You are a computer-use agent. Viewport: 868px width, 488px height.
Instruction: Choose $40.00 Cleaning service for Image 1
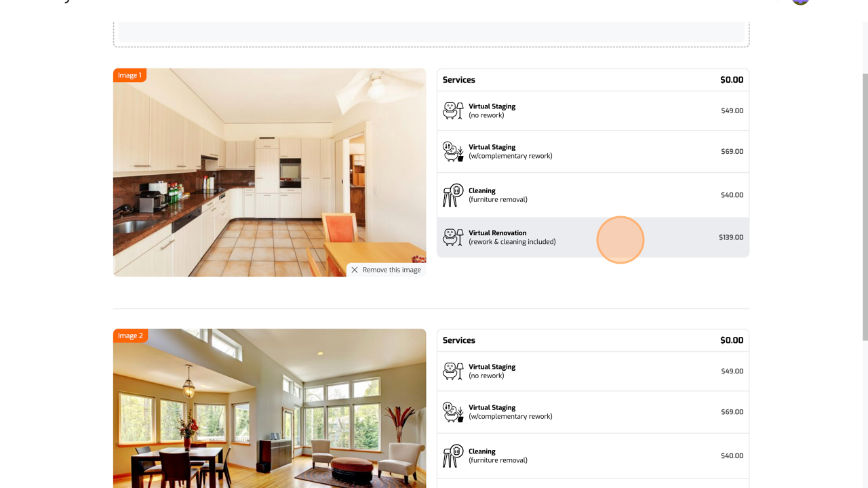click(x=593, y=195)
